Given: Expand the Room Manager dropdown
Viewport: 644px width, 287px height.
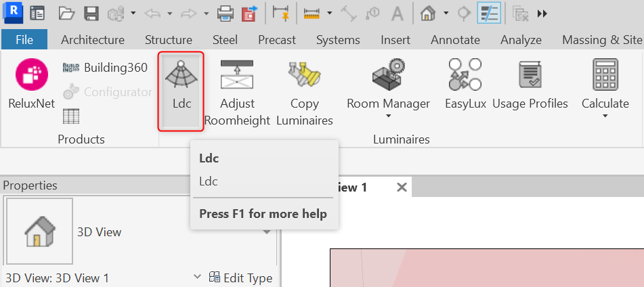Looking at the screenshot, I should 388,116.
